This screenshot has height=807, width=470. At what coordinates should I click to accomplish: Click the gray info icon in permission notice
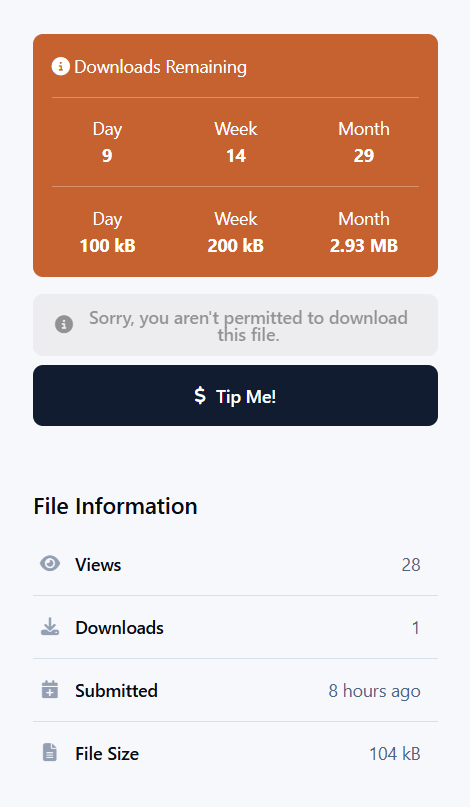click(x=64, y=324)
